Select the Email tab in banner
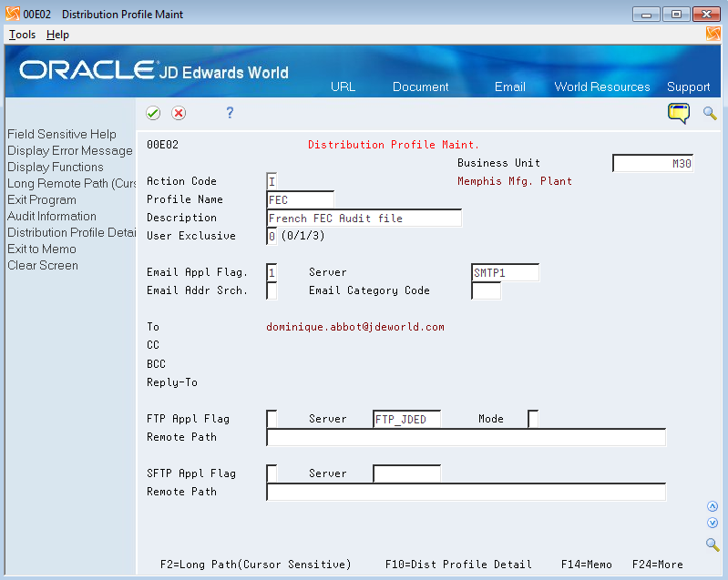This screenshot has height=580, width=728. click(510, 86)
